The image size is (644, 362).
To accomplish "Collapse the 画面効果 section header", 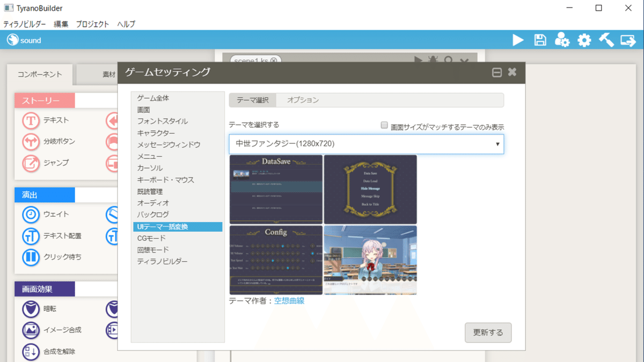I will click(45, 289).
